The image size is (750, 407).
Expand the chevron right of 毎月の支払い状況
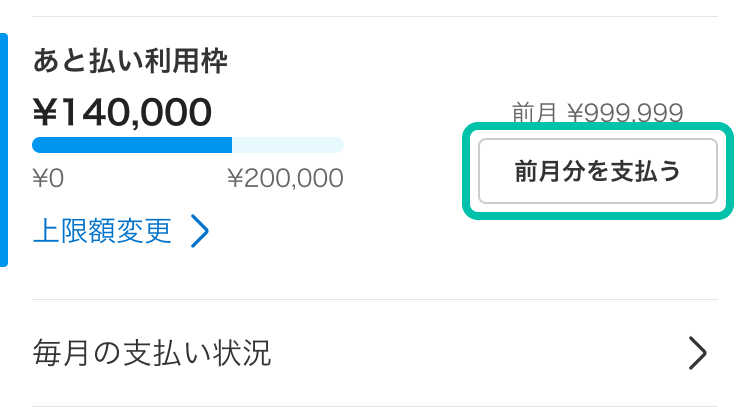pos(698,352)
